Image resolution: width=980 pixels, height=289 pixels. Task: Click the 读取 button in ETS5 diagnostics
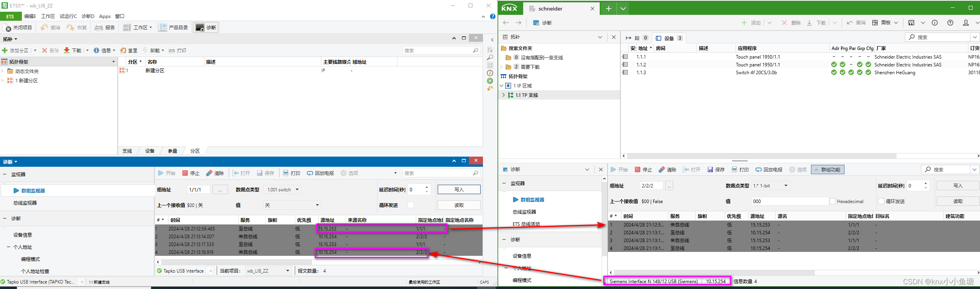[x=459, y=205]
